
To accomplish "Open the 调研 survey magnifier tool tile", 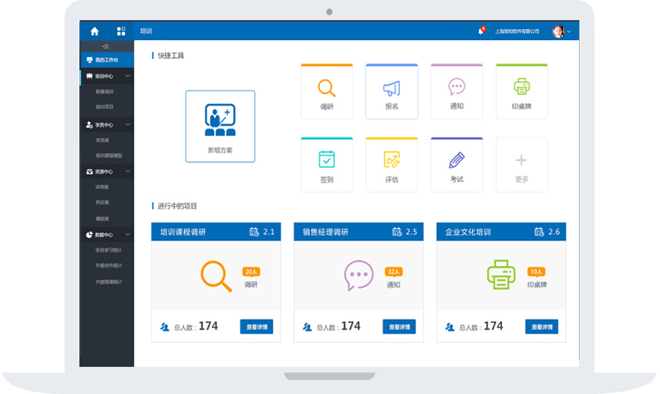I will [327, 91].
